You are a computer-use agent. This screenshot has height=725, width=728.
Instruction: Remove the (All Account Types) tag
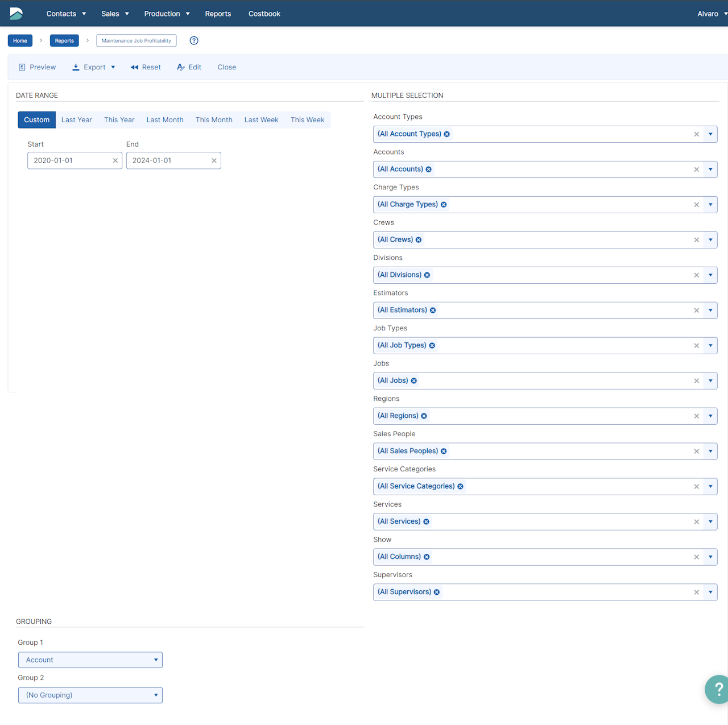tap(447, 134)
